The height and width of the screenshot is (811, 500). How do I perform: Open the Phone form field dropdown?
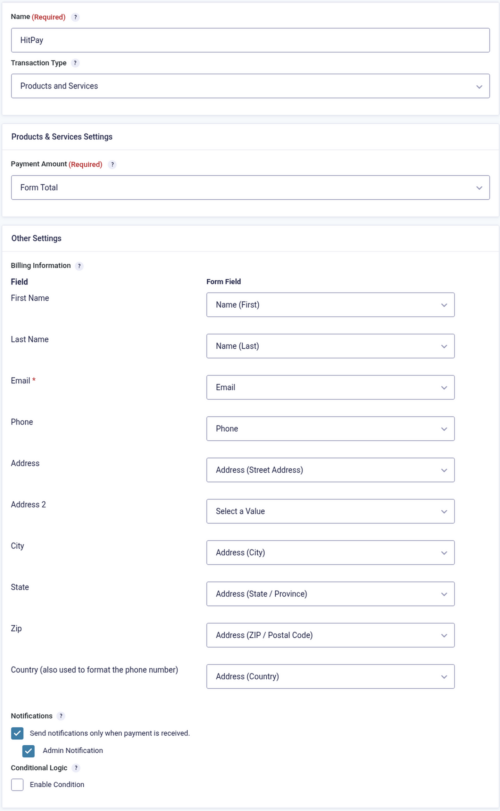click(x=330, y=429)
